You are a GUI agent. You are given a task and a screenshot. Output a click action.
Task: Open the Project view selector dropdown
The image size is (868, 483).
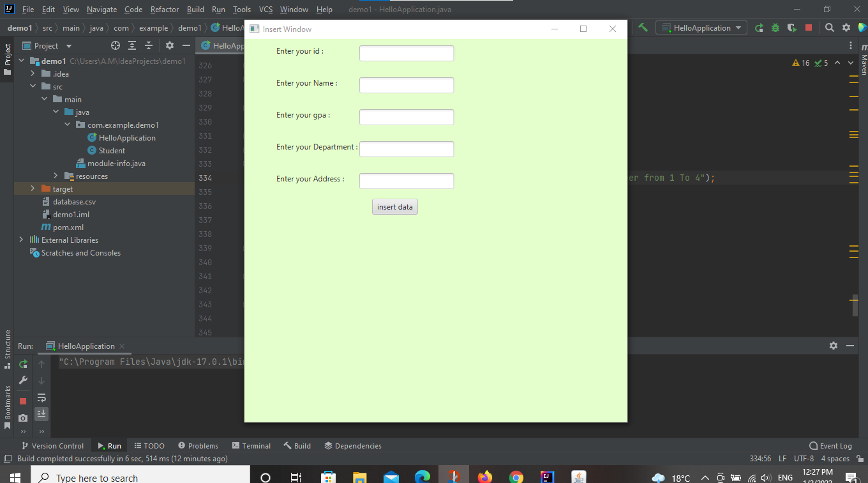[47, 46]
